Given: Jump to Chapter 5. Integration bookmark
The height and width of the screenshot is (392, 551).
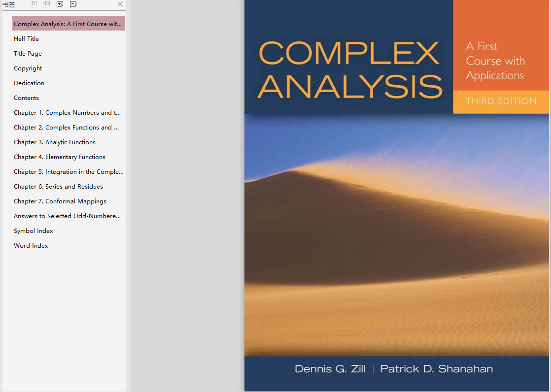Looking at the screenshot, I should (69, 171).
